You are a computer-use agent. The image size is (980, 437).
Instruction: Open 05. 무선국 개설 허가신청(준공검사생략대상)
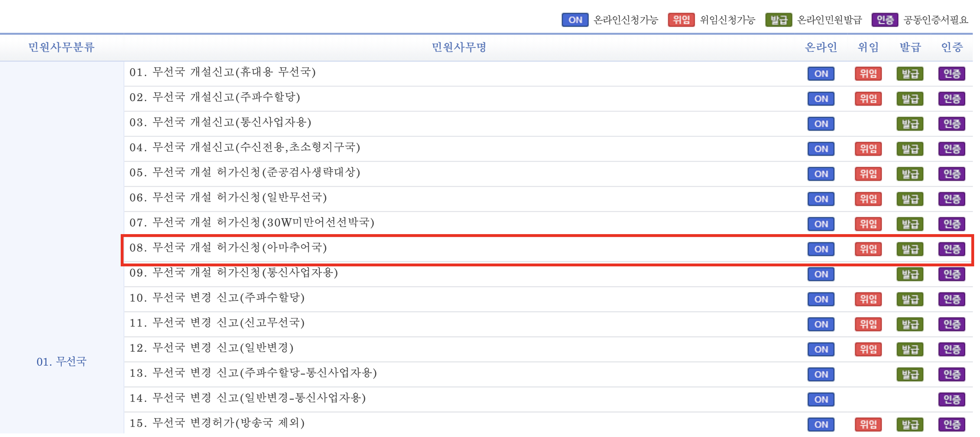point(245,173)
